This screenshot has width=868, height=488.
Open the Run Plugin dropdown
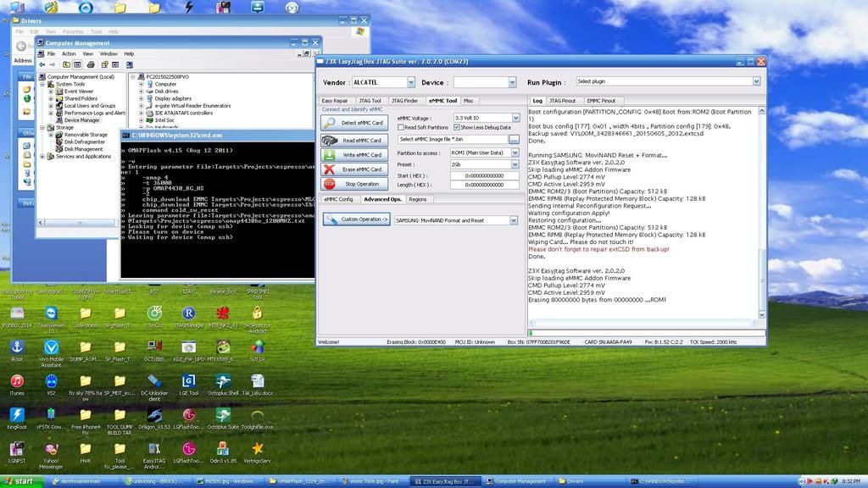coord(756,81)
